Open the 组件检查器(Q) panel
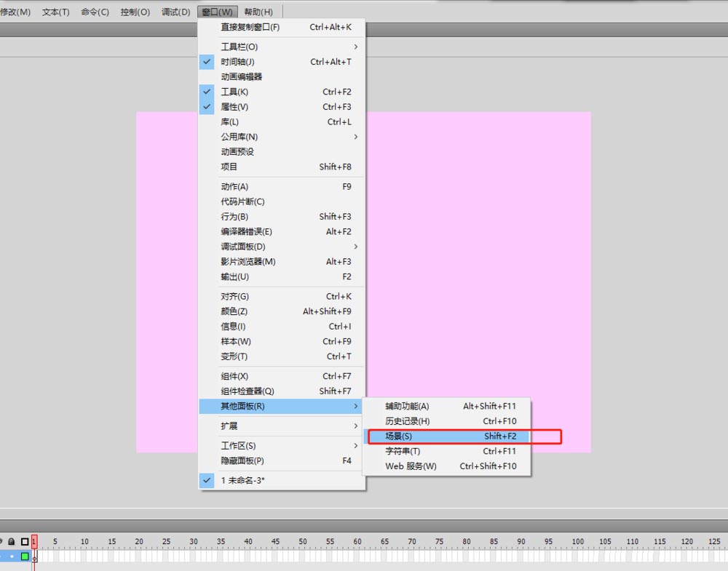The image size is (728, 571). tap(282, 391)
